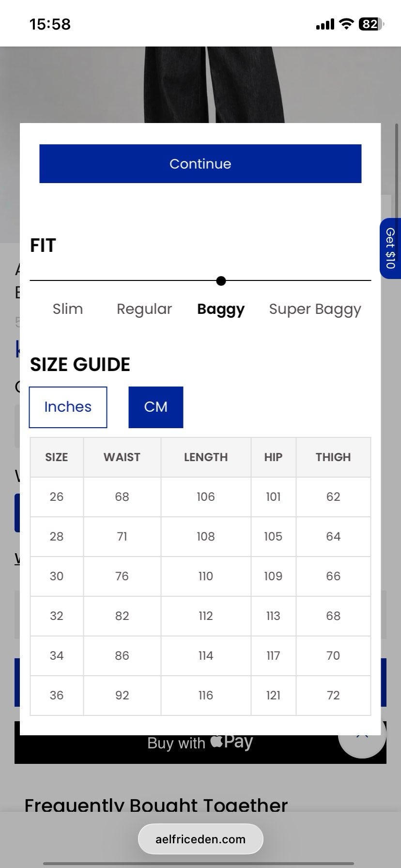Tap the blue Continue button

[x=200, y=164]
